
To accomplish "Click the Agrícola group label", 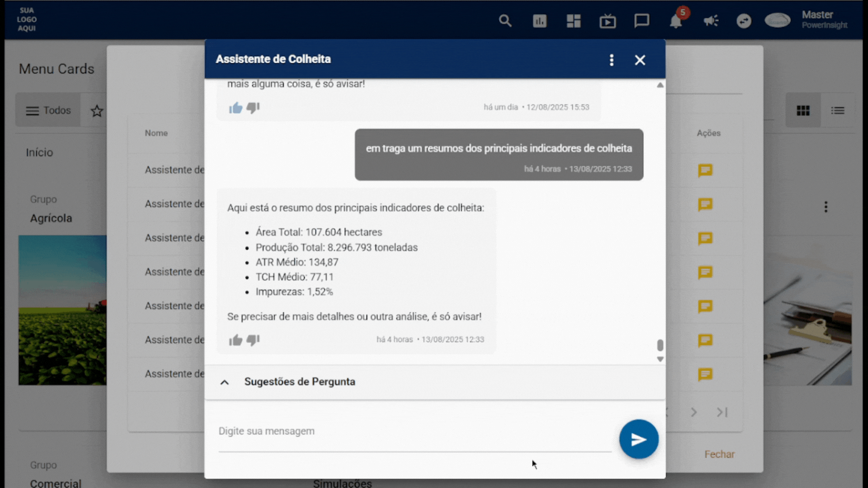I will (x=51, y=218).
